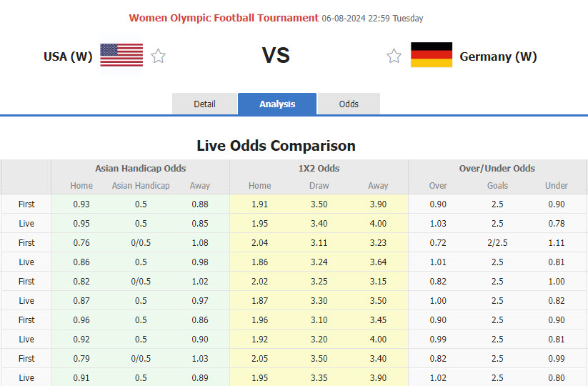
Task: Favorite USA (W) with the star icon
Action: [x=159, y=56]
